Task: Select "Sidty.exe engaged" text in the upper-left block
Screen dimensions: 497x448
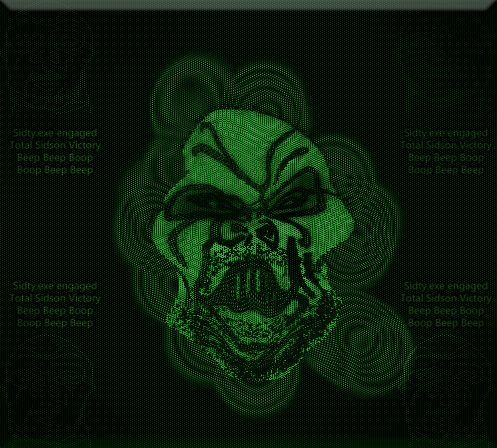Action: pos(55,133)
